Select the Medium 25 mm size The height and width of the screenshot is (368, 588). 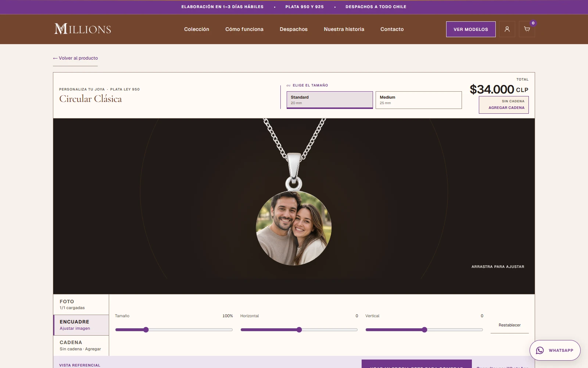tap(419, 100)
